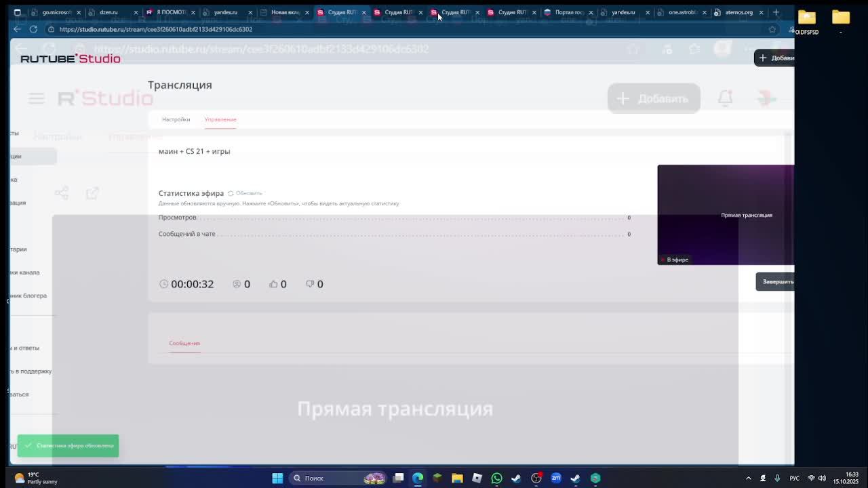Close the dzen.ru browser tab
This screenshot has height=488, width=868.
[136, 12]
